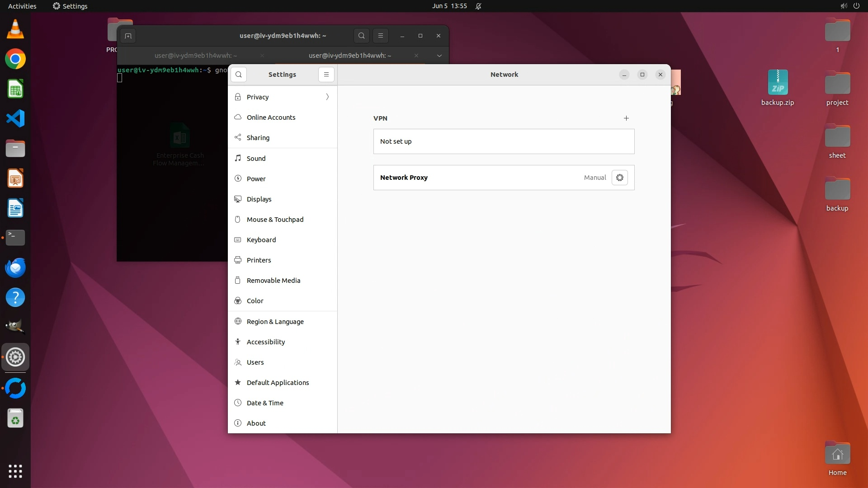Image resolution: width=868 pixels, height=488 pixels.
Task: Select Sound in settings sidebar
Action: pos(256,159)
